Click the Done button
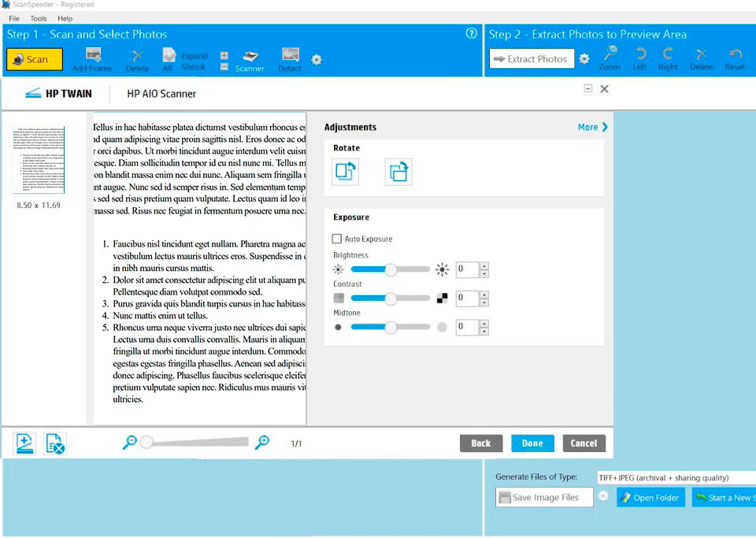The height and width of the screenshot is (538, 756). coord(532,443)
